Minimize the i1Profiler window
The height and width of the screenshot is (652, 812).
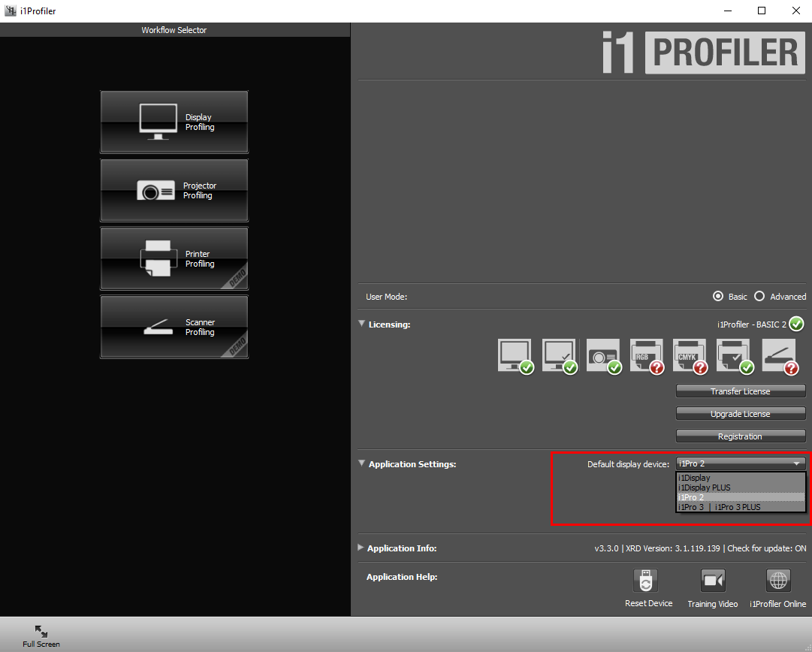pyautogui.click(x=728, y=11)
